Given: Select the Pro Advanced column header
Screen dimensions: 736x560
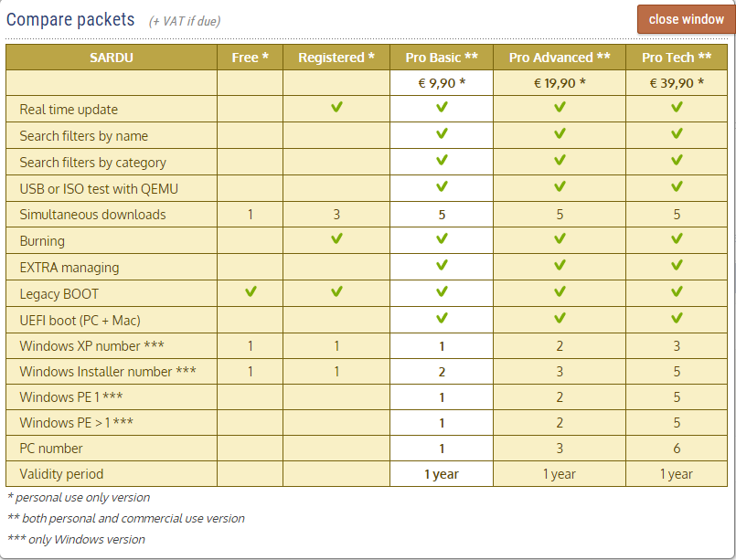Looking at the screenshot, I should click(560, 58).
